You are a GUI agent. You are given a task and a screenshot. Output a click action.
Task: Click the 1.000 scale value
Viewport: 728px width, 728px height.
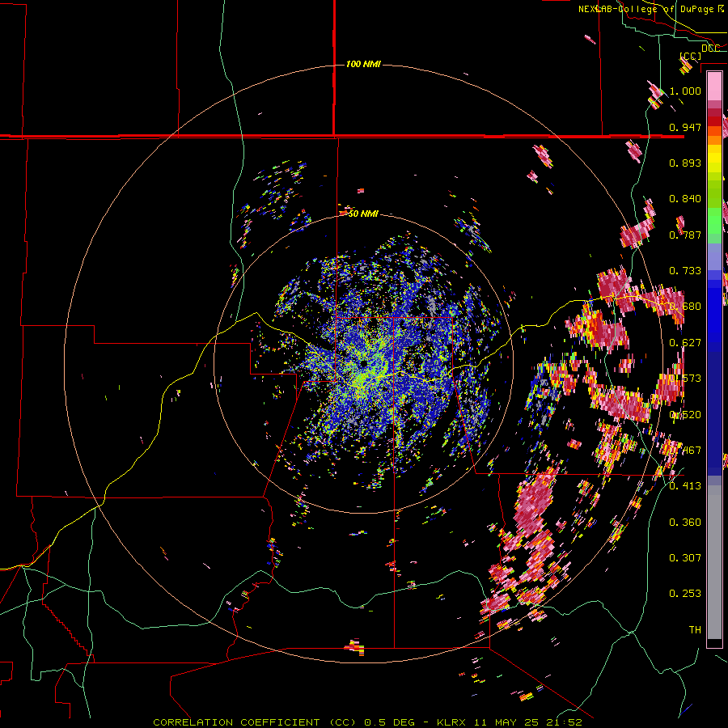685,91
